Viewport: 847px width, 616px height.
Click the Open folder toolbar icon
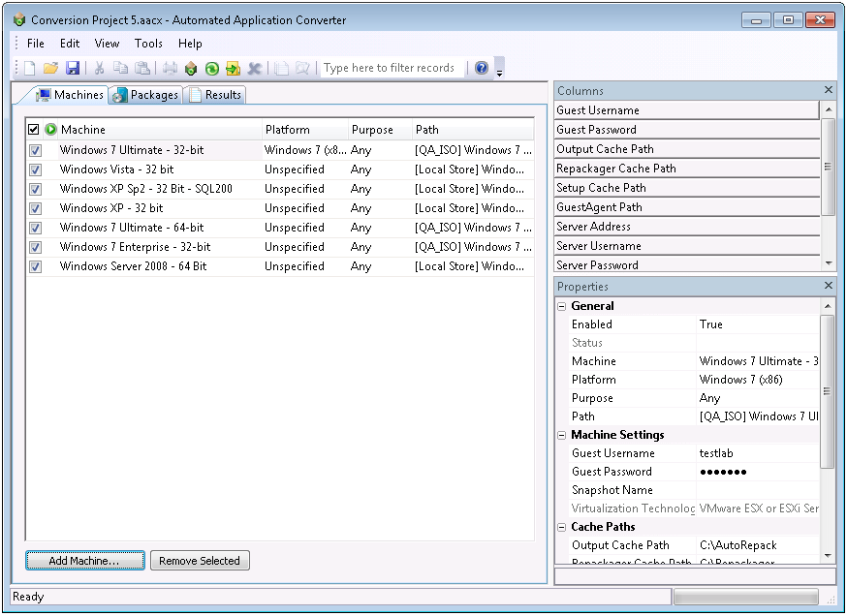pyautogui.click(x=50, y=68)
